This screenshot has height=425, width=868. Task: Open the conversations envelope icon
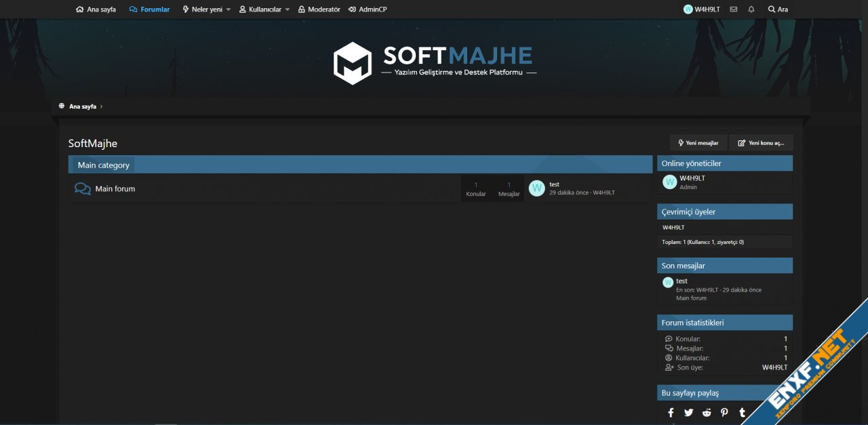(734, 9)
